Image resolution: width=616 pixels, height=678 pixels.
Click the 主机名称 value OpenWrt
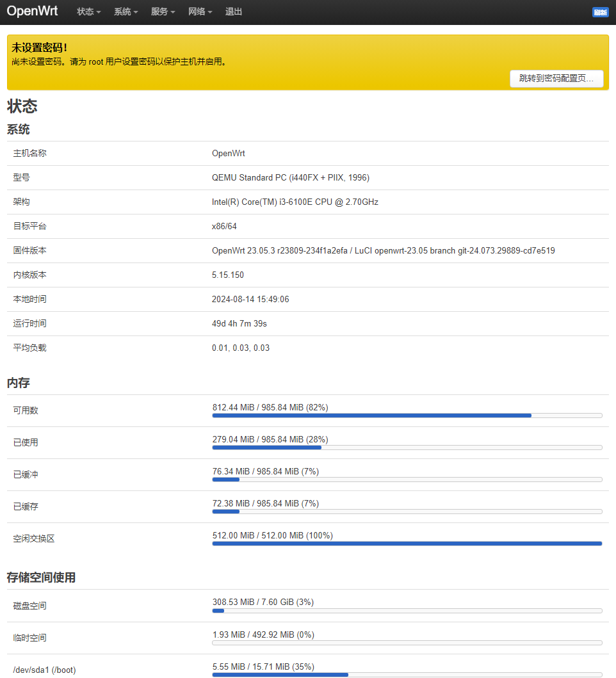[229, 154]
